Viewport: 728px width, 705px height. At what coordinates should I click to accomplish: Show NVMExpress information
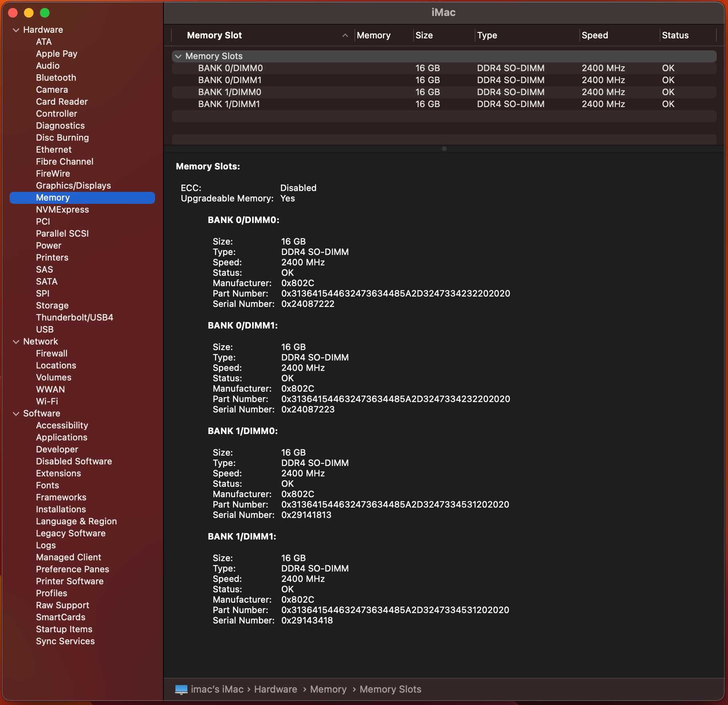(x=62, y=210)
